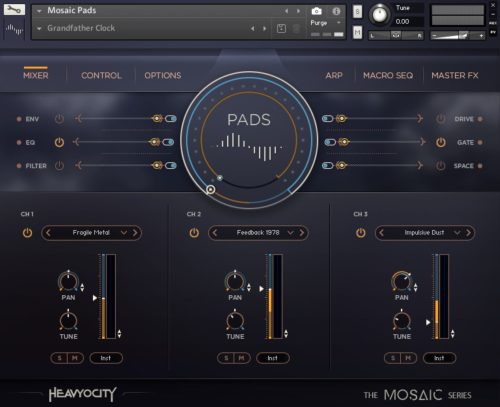Adjust the header pan L-R slider
Viewport: 500px width, 407px height.
(x=396, y=35)
